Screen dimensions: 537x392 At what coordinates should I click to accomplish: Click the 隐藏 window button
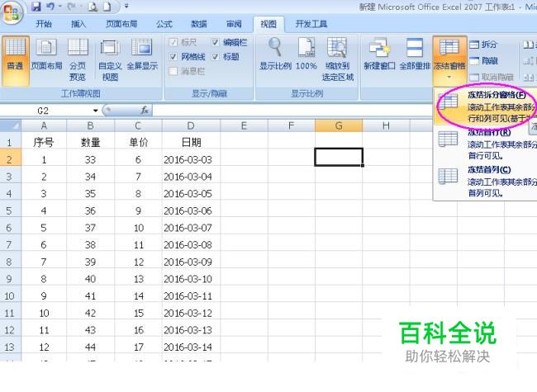coord(483,61)
